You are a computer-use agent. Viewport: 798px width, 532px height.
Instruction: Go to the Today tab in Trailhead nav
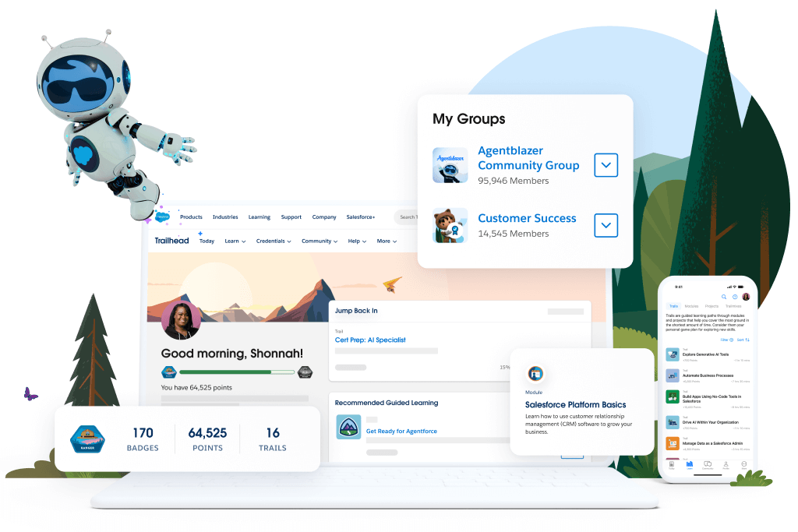point(207,241)
